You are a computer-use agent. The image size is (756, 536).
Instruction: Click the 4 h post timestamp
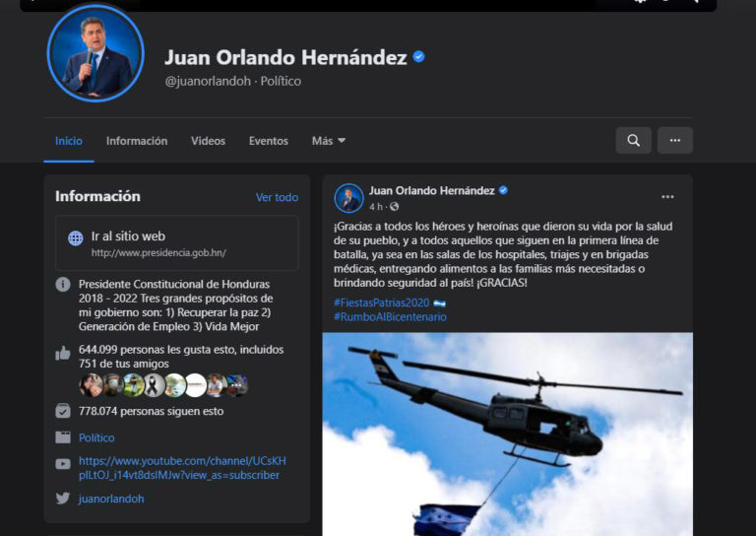point(376,207)
